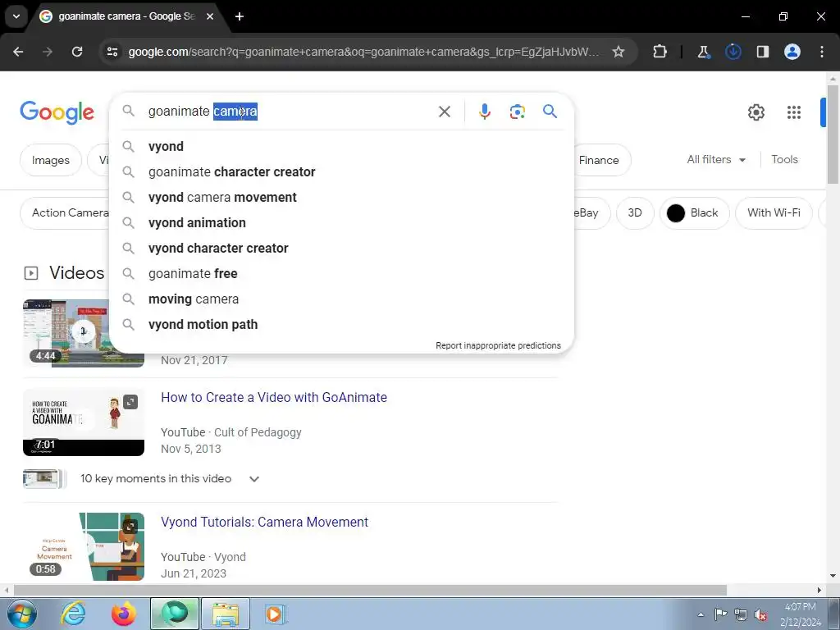Select 'vyond animation' suggestion
Screen dimensions: 840x630
point(341,223)
